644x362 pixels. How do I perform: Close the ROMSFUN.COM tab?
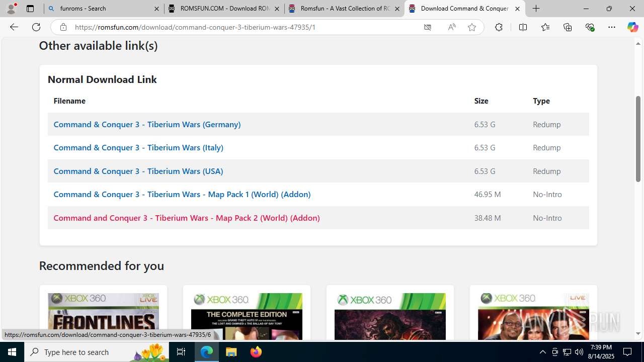(x=277, y=9)
